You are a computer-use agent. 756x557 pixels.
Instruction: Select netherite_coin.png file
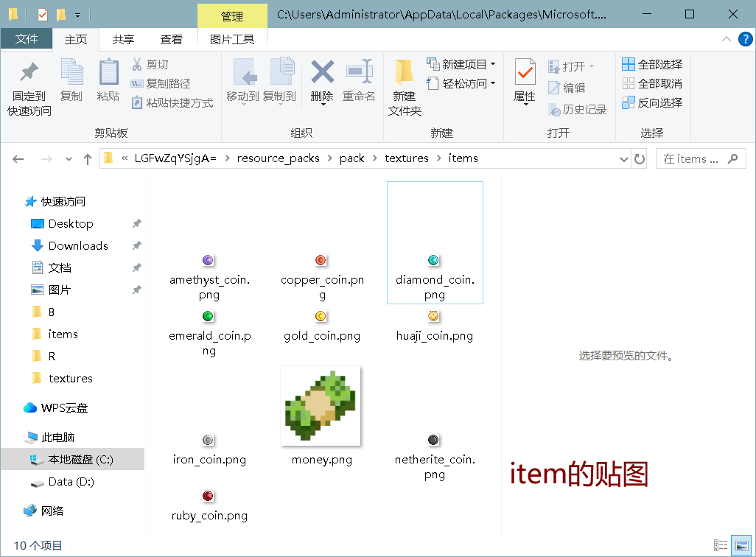tap(435, 458)
